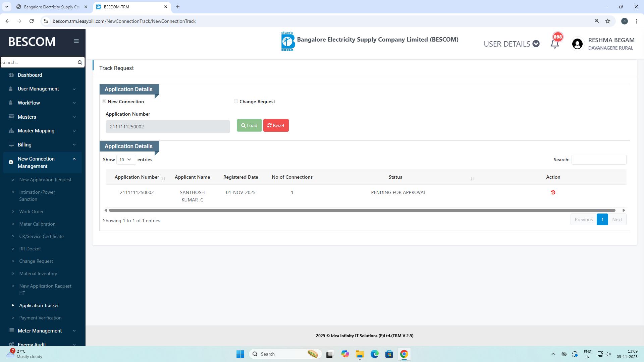Open Payment Verification in the sidebar

click(x=40, y=318)
